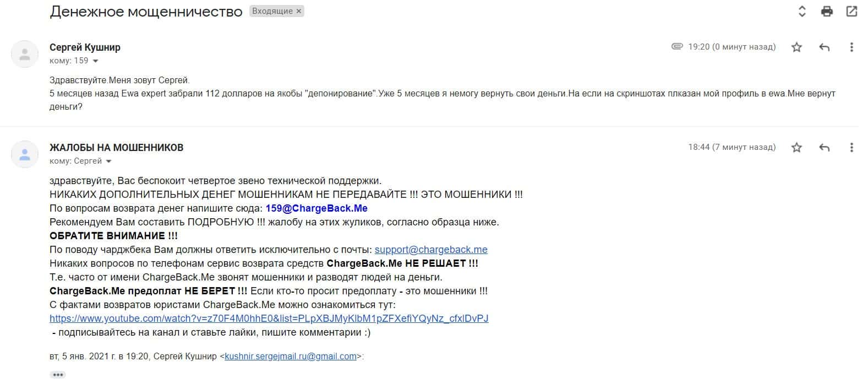Click the kushnir.sergejmail.ru@gmail.com address
The height and width of the screenshot is (383, 868).
click(x=291, y=357)
